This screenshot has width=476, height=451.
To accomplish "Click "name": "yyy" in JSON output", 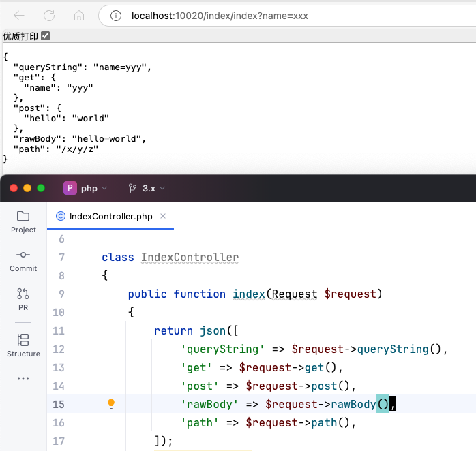I will coord(58,88).
